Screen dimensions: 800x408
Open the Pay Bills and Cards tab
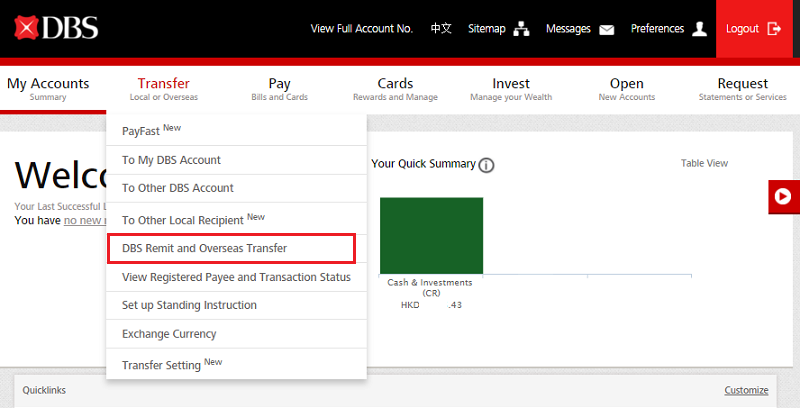tap(279, 89)
